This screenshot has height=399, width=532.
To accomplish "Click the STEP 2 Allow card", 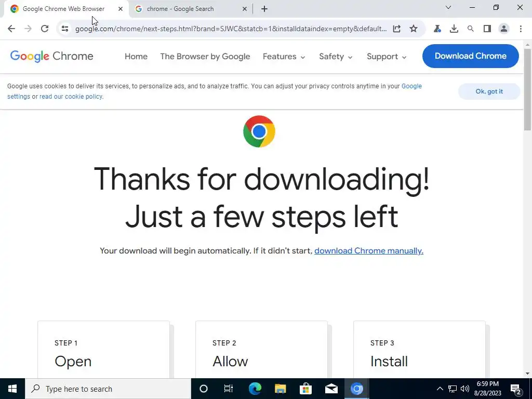I will pyautogui.click(x=262, y=350).
